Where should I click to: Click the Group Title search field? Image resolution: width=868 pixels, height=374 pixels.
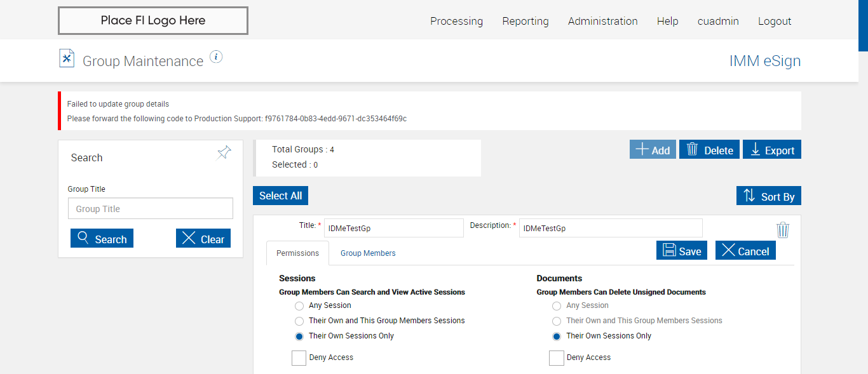click(151, 209)
